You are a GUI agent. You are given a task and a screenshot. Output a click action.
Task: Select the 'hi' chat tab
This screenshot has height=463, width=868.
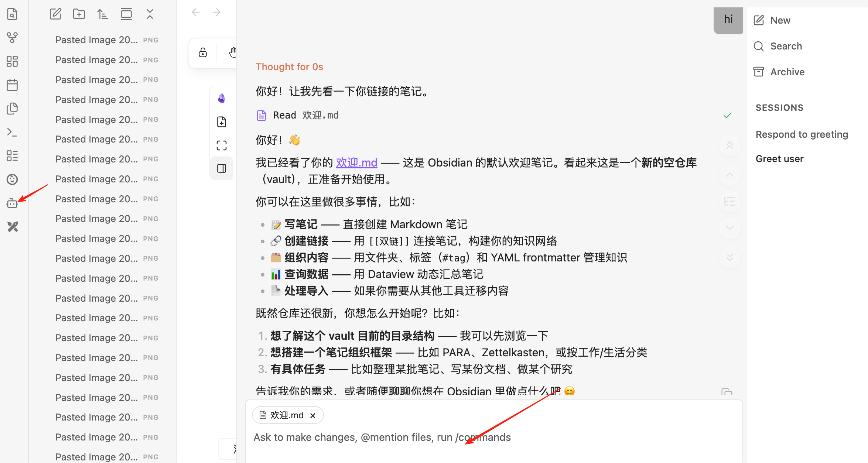[x=728, y=20]
